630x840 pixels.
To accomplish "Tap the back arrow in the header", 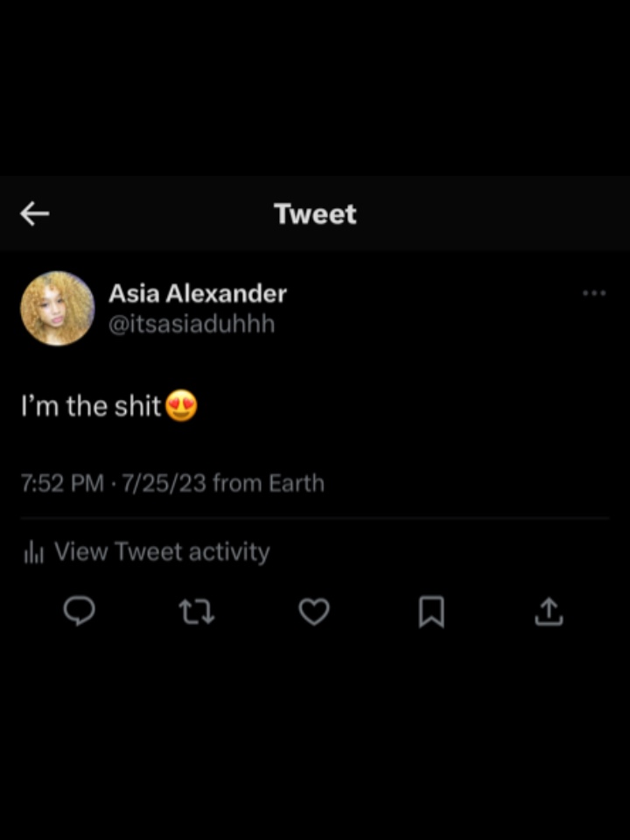I will [34, 213].
